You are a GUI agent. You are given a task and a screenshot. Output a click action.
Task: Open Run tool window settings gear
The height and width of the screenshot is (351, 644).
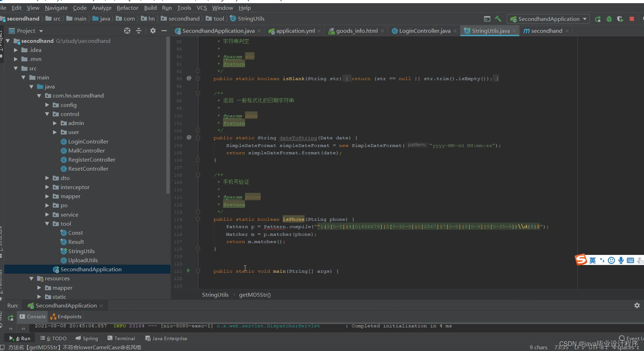(638, 305)
